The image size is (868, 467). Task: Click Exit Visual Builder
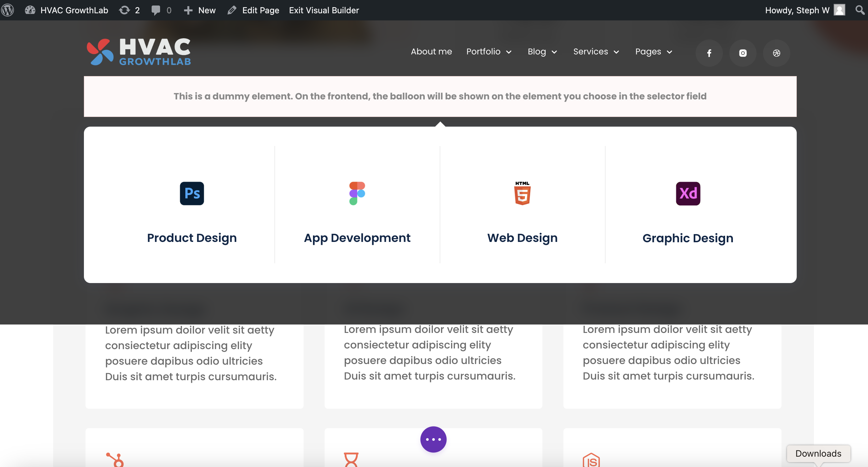[324, 10]
